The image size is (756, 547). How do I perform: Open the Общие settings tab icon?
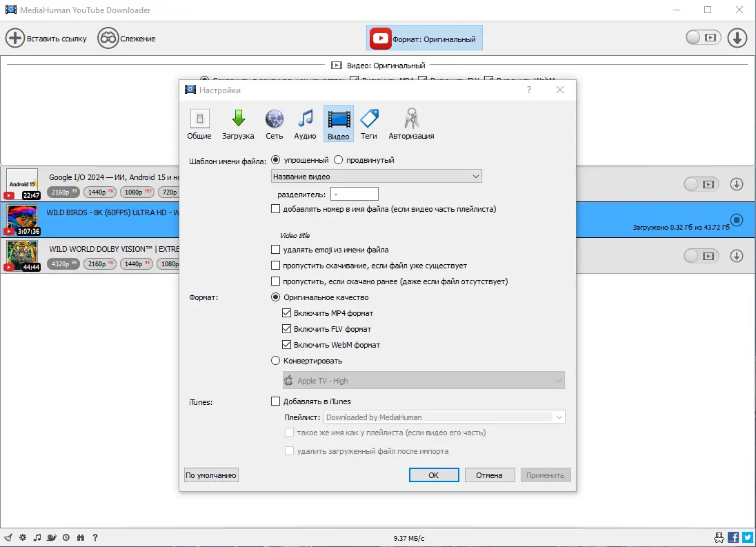199,123
